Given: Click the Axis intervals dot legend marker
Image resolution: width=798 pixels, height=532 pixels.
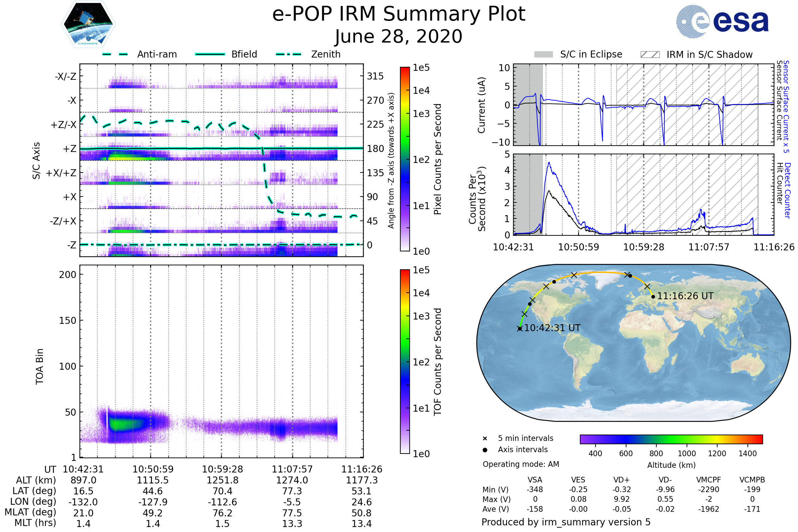Looking at the screenshot, I should point(485,450).
